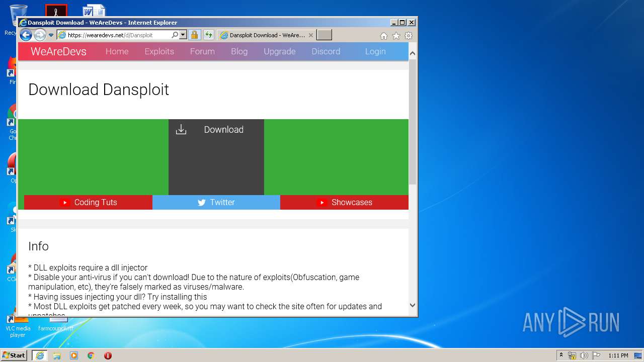Open the Blog menu item
644x362 pixels.
[x=239, y=51]
